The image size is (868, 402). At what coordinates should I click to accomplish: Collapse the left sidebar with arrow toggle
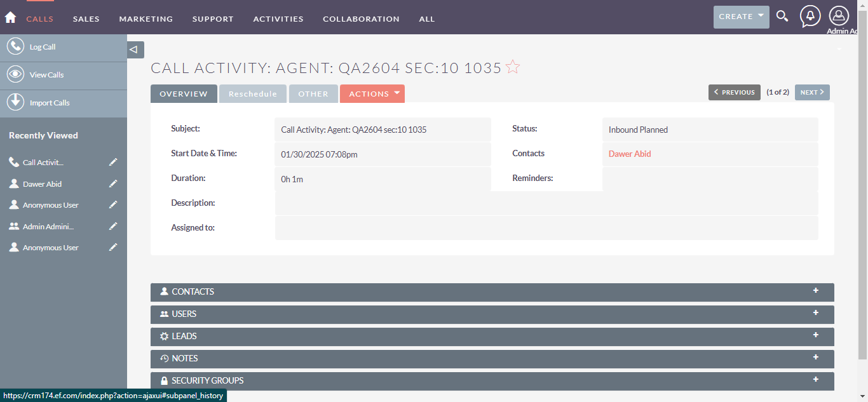coord(135,50)
